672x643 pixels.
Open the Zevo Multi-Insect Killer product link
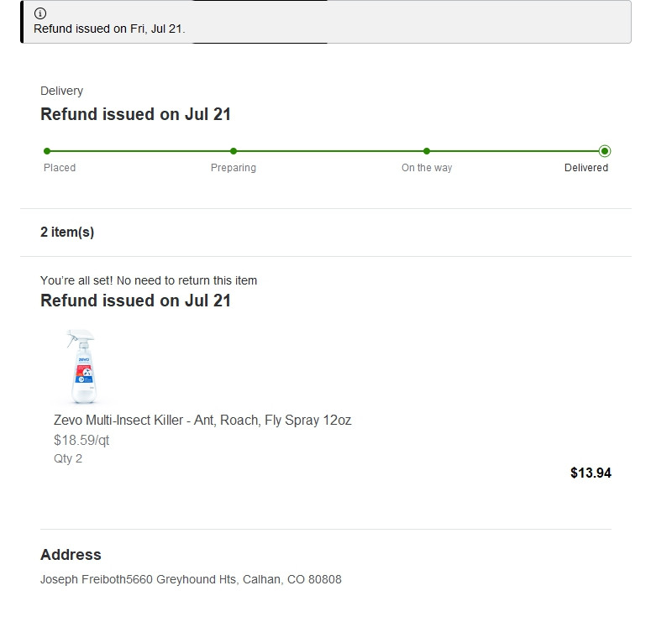202,421
